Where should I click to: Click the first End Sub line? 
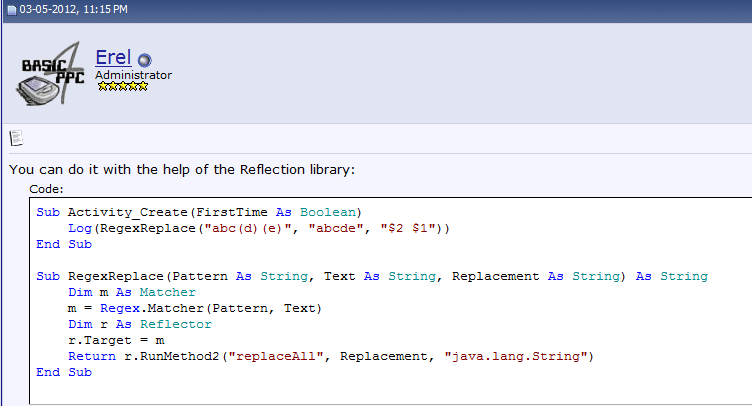(x=64, y=244)
